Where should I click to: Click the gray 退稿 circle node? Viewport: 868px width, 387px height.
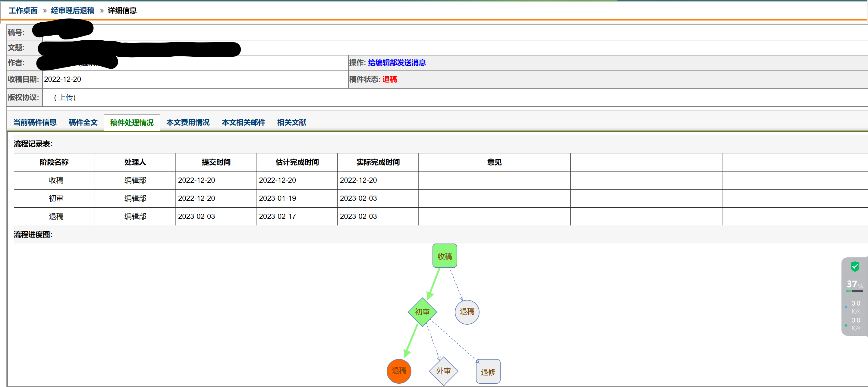coord(467,312)
